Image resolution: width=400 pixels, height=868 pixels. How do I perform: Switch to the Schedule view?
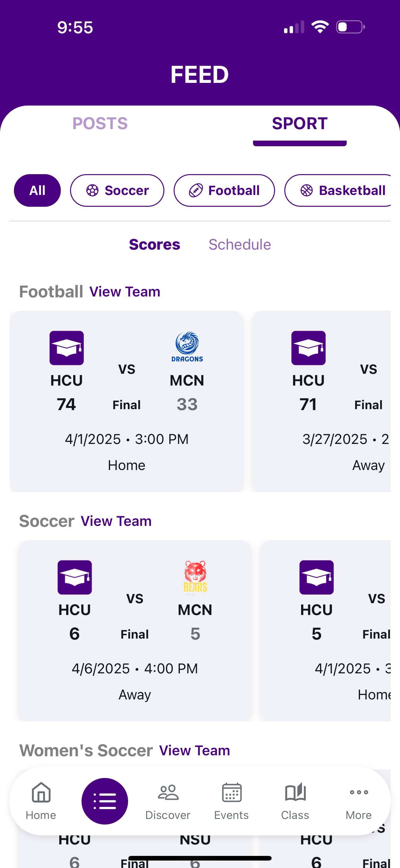tap(239, 244)
